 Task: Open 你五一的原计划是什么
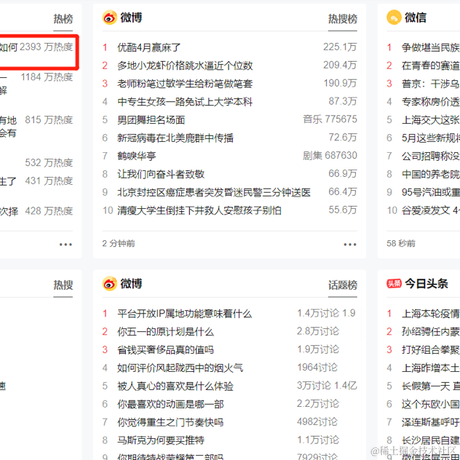tap(166, 332)
